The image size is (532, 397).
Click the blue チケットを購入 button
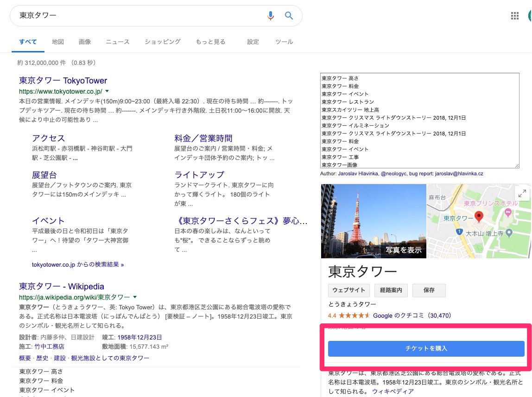(426, 348)
